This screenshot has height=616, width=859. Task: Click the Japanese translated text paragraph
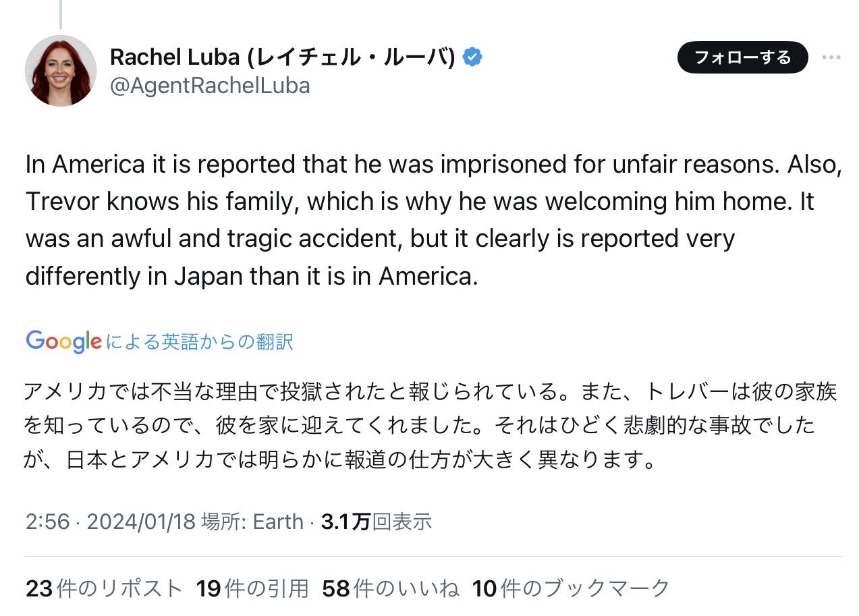coord(430,425)
